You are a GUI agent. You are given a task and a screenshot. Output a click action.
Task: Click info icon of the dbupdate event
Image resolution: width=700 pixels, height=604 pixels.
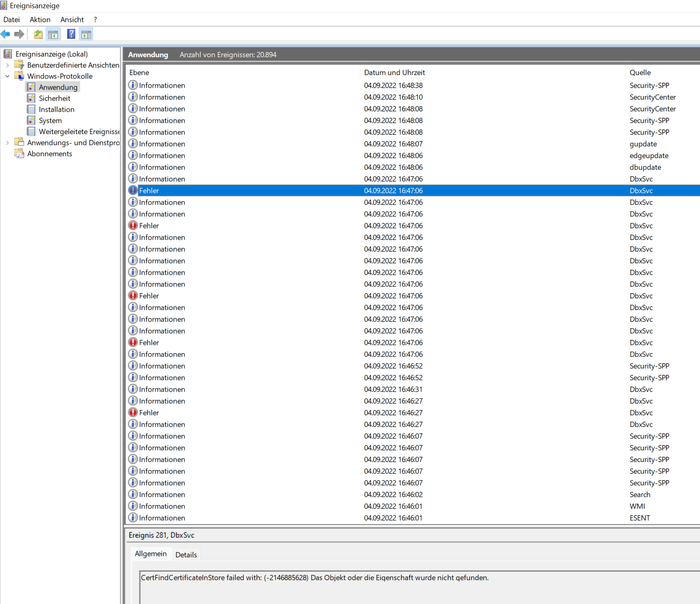pyautogui.click(x=133, y=167)
